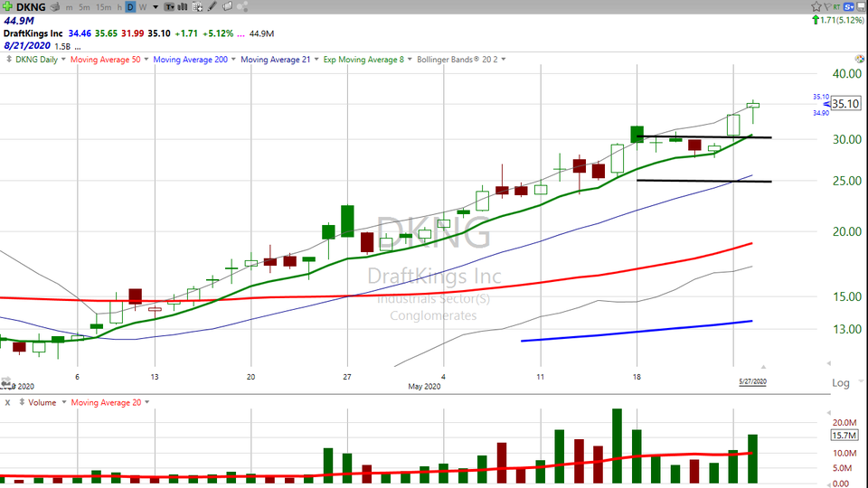Click the 5/27/2020 date label
This screenshot has height=488, width=868.
click(x=751, y=382)
